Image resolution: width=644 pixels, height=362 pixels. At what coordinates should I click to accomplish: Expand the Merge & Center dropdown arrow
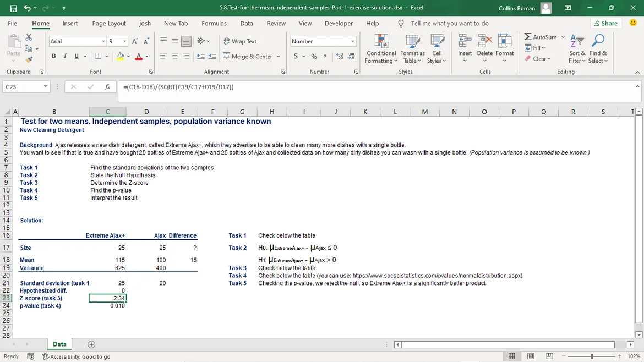pos(278,57)
